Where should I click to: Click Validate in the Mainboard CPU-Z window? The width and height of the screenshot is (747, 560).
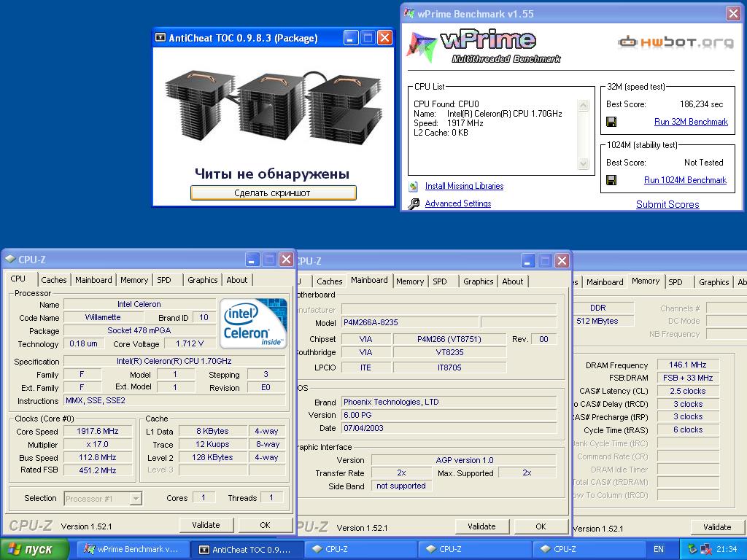(481, 526)
